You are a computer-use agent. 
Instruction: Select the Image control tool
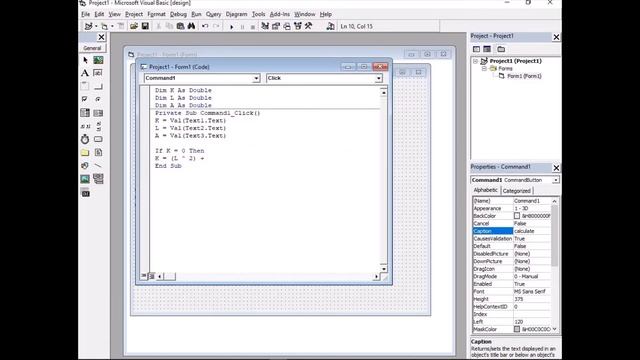[x=85, y=179]
